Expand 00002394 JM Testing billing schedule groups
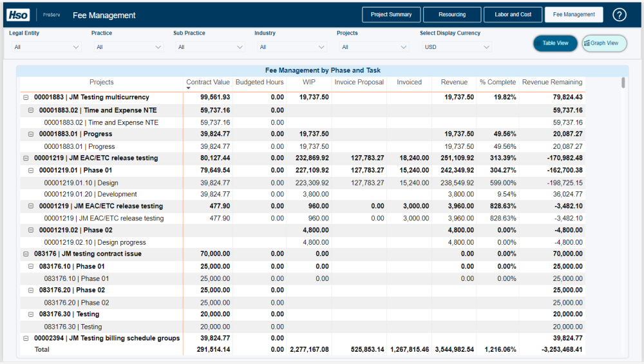This screenshot has width=644, height=364. 26,338
